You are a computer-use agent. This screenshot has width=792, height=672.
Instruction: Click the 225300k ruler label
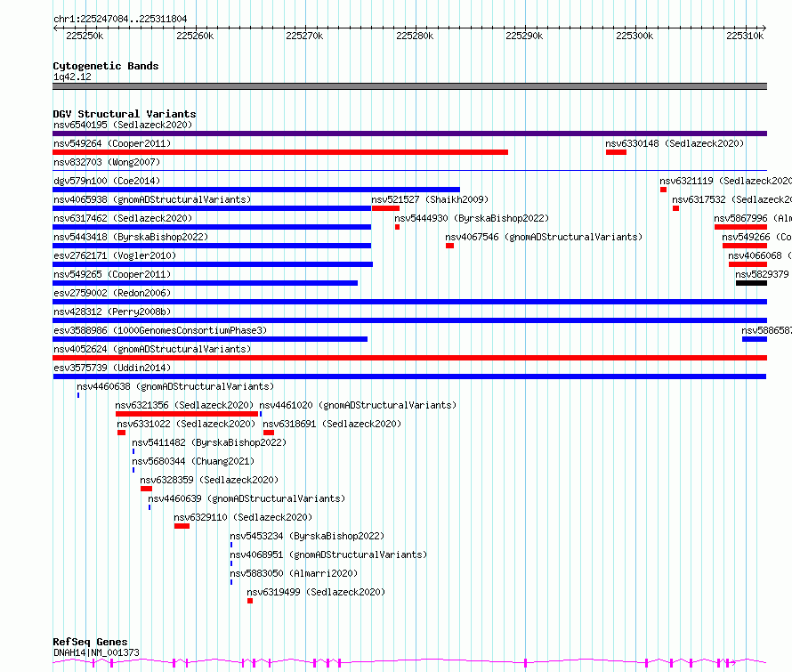coord(634,36)
